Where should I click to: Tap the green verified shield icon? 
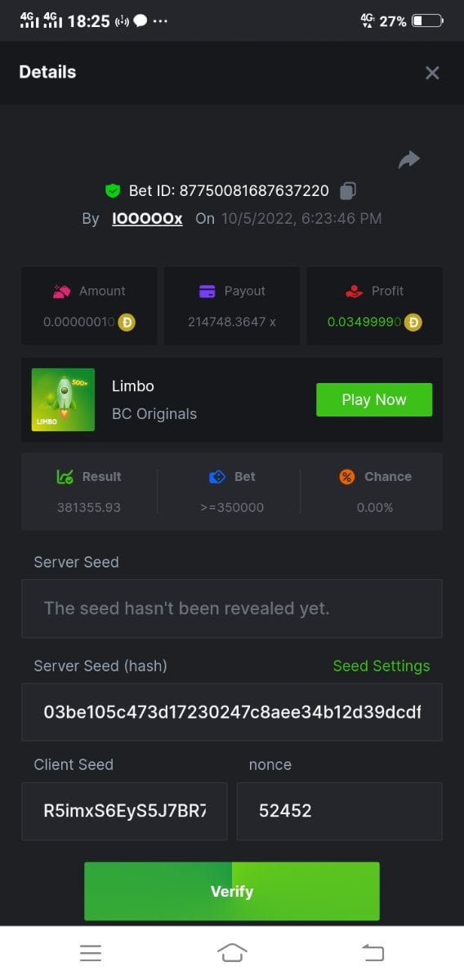(x=114, y=191)
